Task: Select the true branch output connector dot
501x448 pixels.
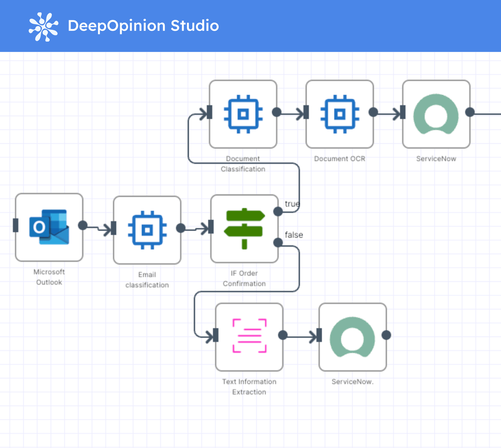Action: [x=278, y=211]
